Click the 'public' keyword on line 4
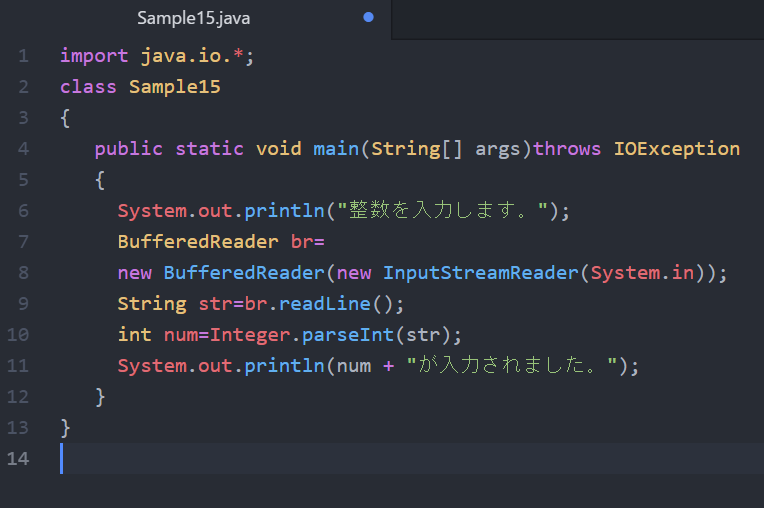 coord(129,149)
